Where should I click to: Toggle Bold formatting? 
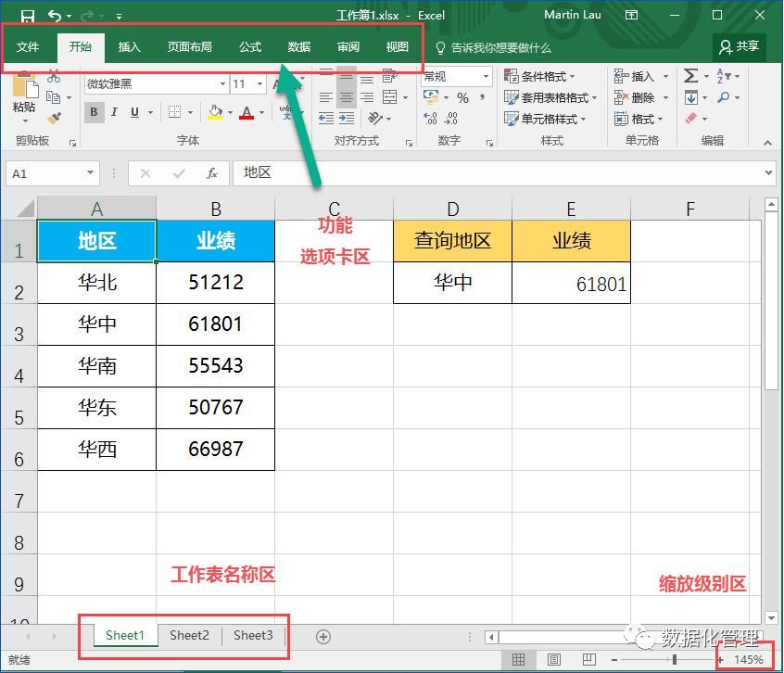click(x=94, y=112)
